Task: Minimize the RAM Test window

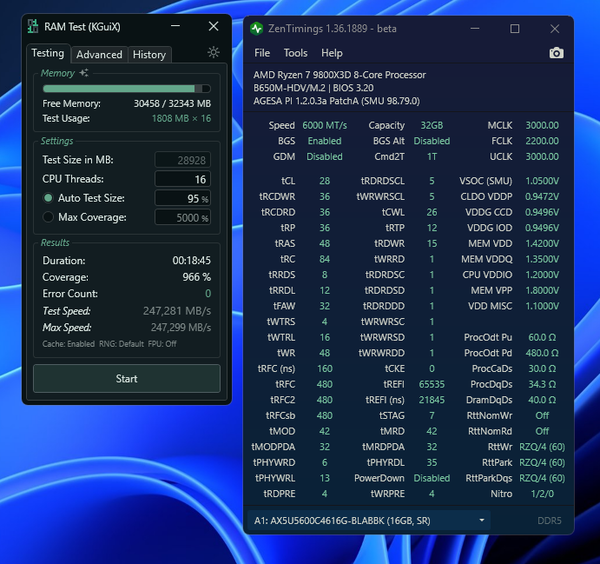Action: 176,26
